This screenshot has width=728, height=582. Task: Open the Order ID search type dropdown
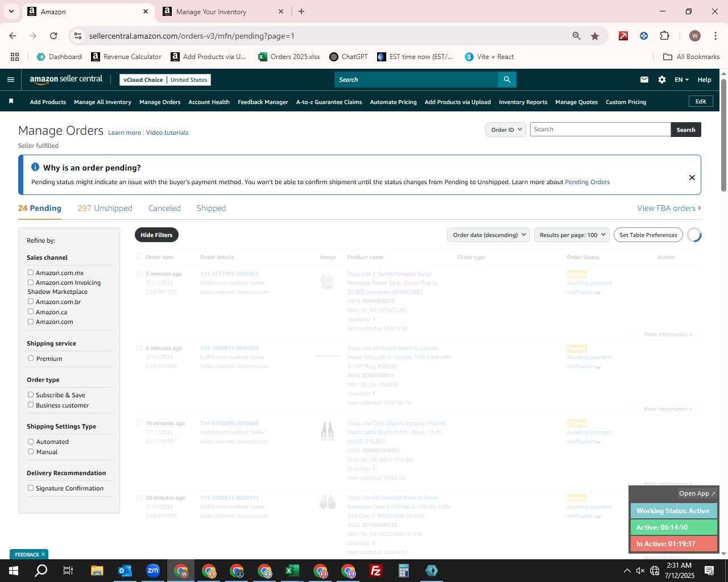tap(506, 130)
